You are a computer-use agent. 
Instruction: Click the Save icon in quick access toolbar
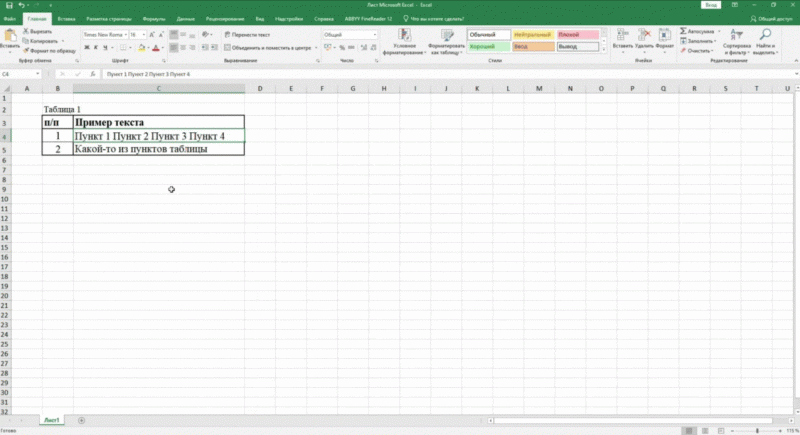click(9, 5)
